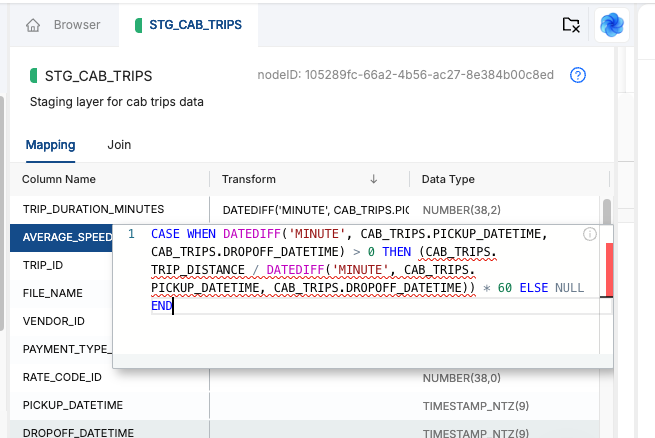
Task: Select the PAYMENT_TYPE column row
Action: click(x=61, y=349)
